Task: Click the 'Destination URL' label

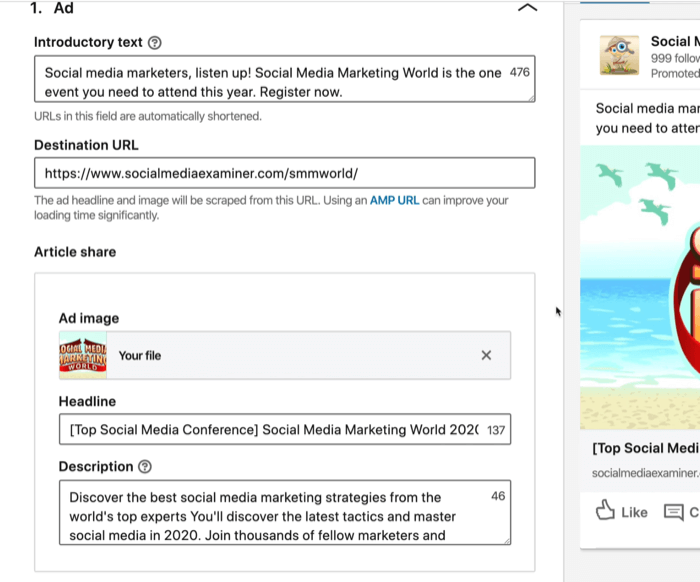Action: (x=86, y=146)
